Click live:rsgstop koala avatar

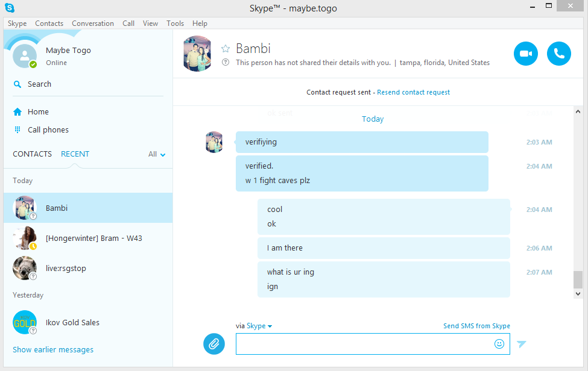click(x=25, y=268)
